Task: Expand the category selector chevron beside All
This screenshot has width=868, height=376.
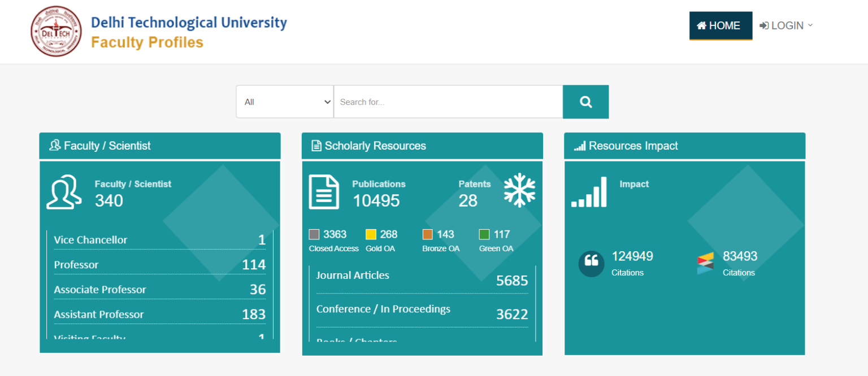Action: tap(327, 102)
